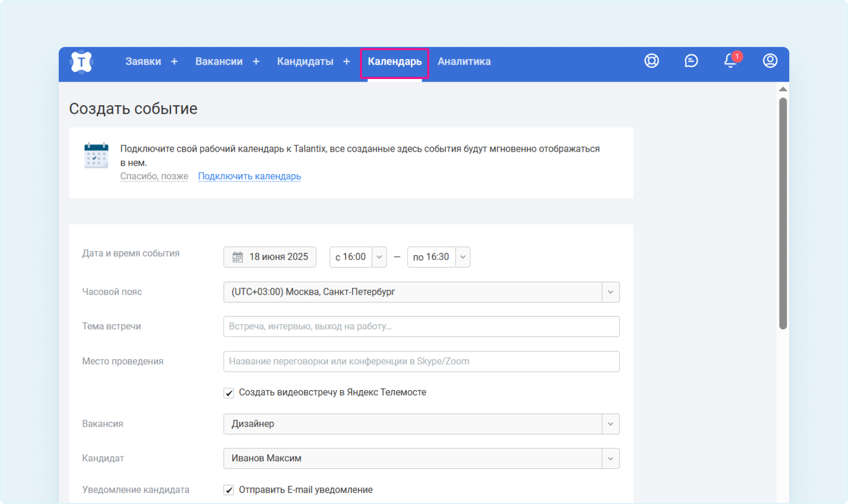Click the calendar icon in date field
Viewport: 848px width, 504px height.
(238, 257)
